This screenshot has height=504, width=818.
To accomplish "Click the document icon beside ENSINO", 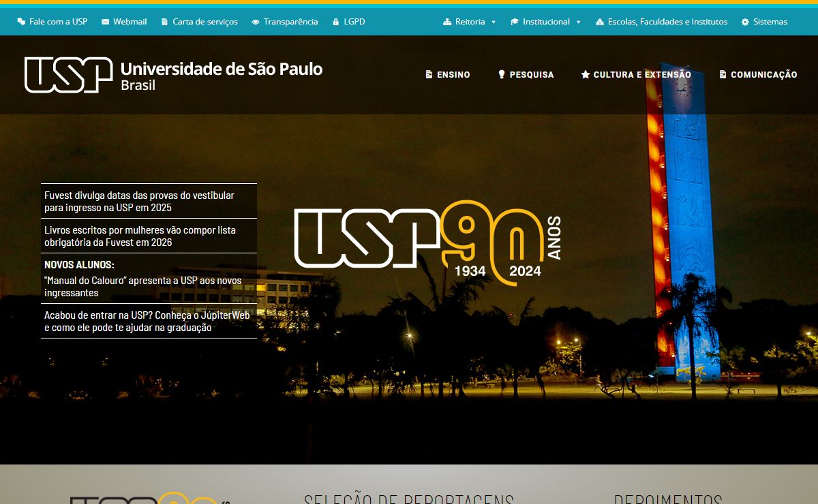I will (x=429, y=74).
